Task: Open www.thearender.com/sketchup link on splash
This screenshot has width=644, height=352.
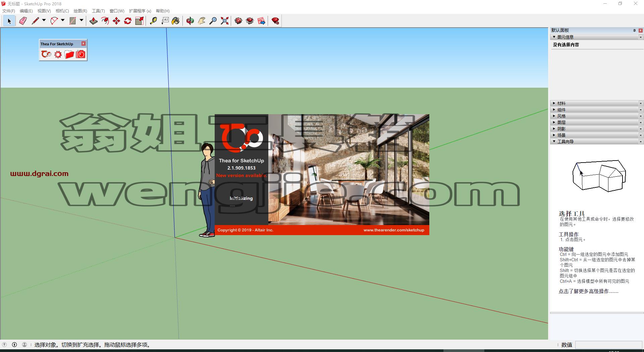Action: [394, 230]
